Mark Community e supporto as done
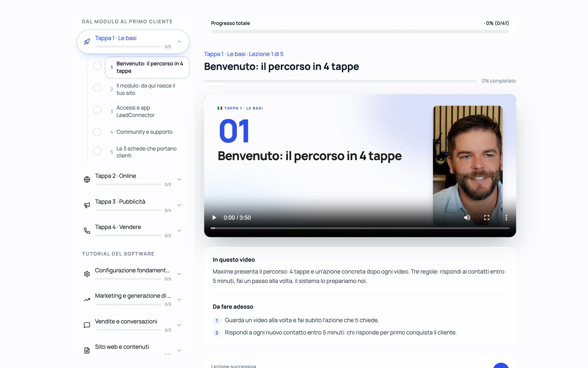 click(x=97, y=132)
